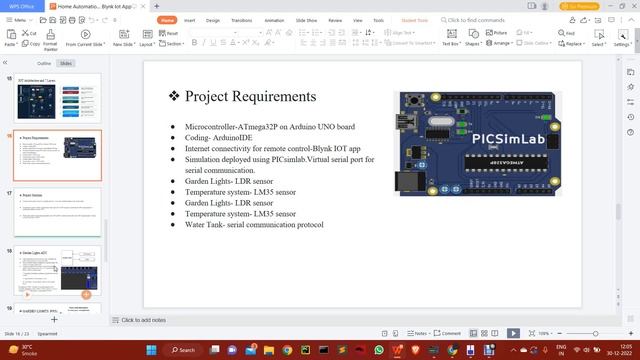Image resolution: width=640 pixels, height=360 pixels.
Task: Open the history icon in right sidebar
Action: (x=631, y=117)
